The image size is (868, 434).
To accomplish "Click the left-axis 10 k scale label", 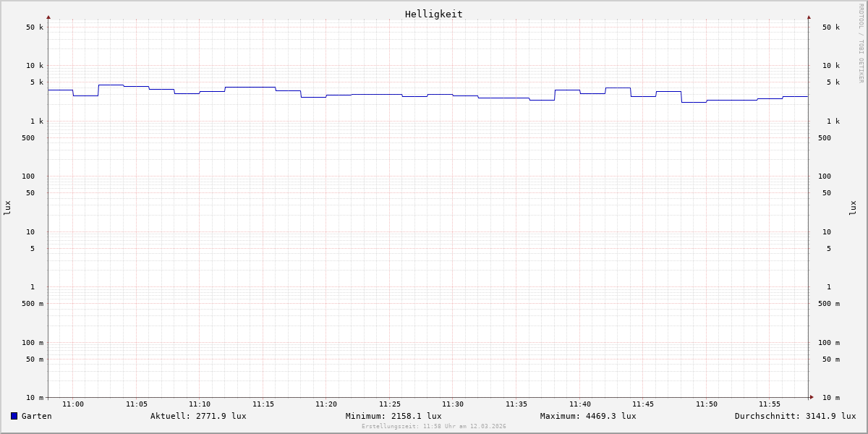I will pos(35,66).
